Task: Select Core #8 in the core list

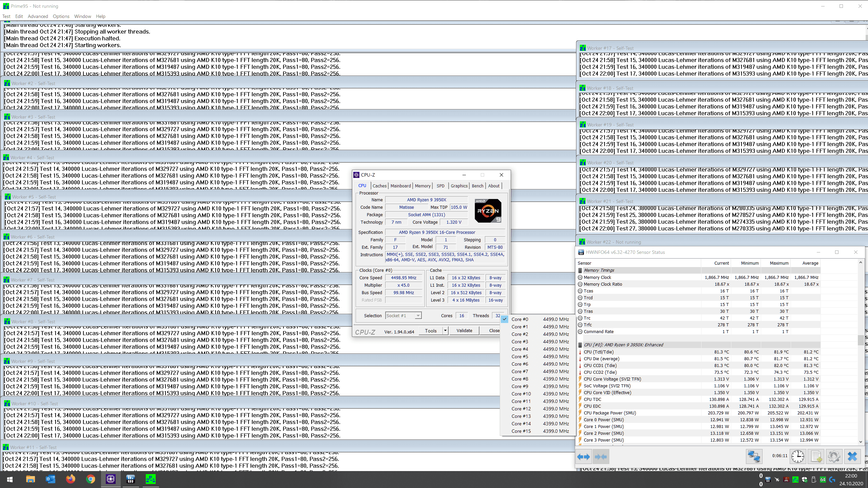Action: tap(538, 379)
